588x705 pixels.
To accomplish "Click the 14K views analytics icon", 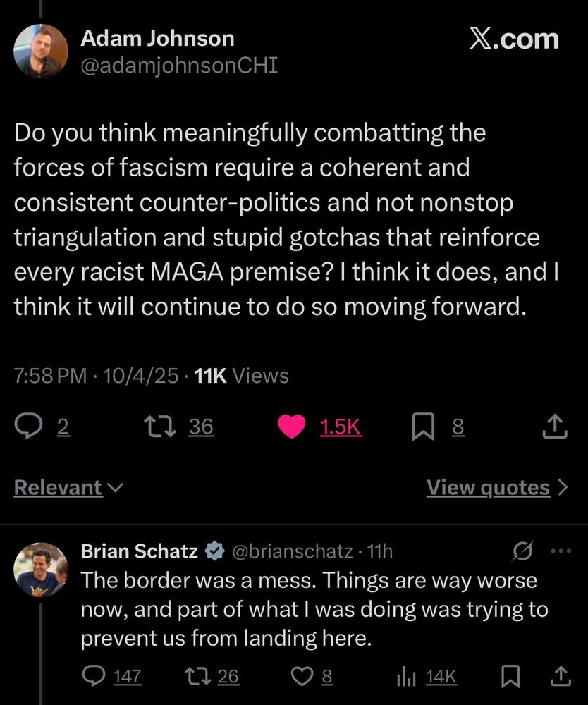I will coord(406,677).
